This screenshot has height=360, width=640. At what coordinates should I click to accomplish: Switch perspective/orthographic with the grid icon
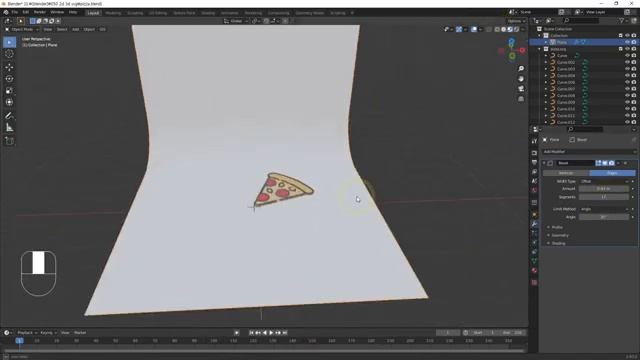(x=521, y=99)
